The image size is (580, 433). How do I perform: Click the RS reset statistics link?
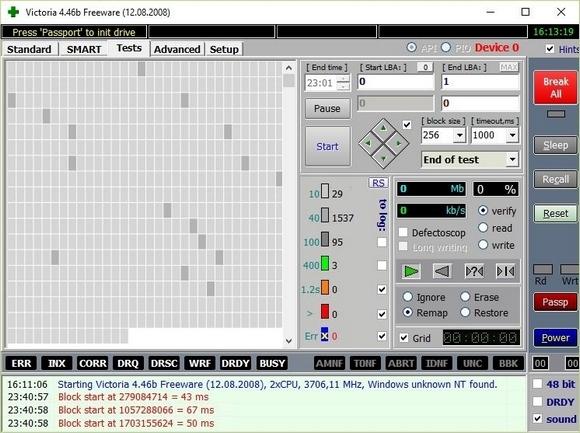tap(378, 183)
